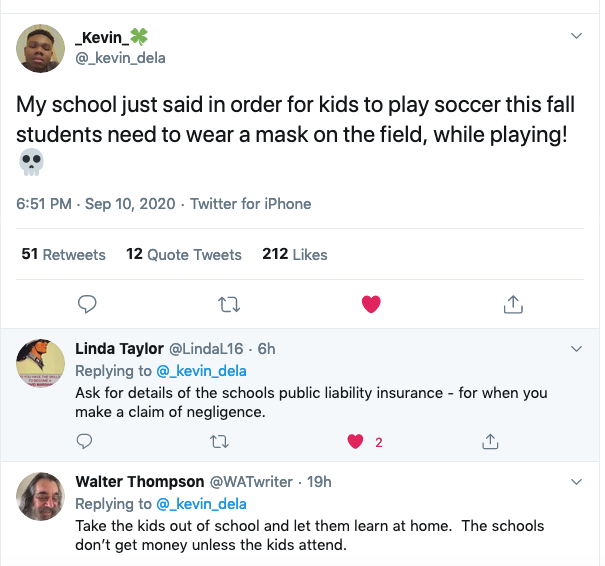The width and height of the screenshot is (605, 566).
Task: Retweet Kevin's soccer mask tweet
Action: click(229, 303)
